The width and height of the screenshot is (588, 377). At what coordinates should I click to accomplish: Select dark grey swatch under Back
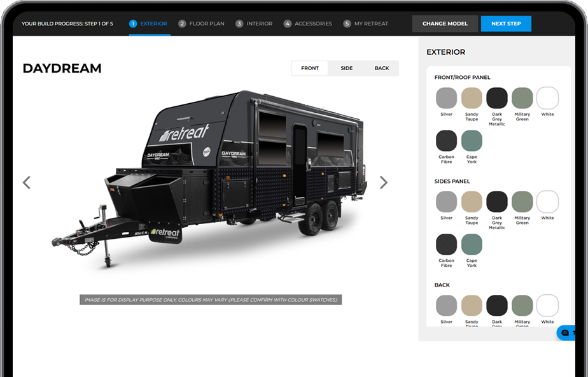(x=497, y=305)
